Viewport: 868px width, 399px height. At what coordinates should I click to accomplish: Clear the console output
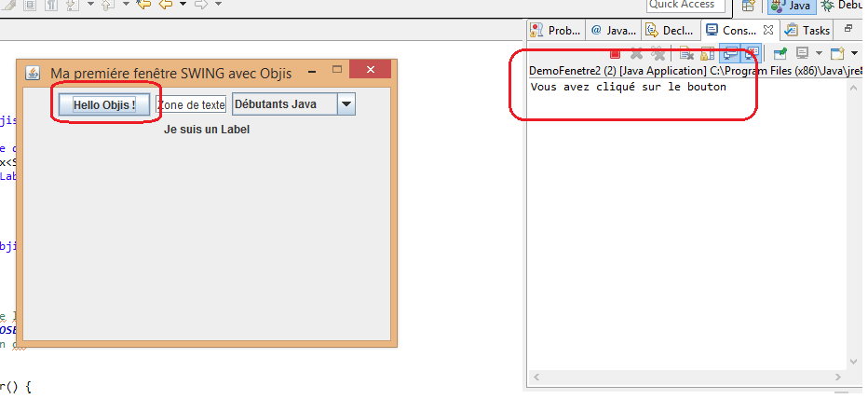pyautogui.click(x=685, y=54)
